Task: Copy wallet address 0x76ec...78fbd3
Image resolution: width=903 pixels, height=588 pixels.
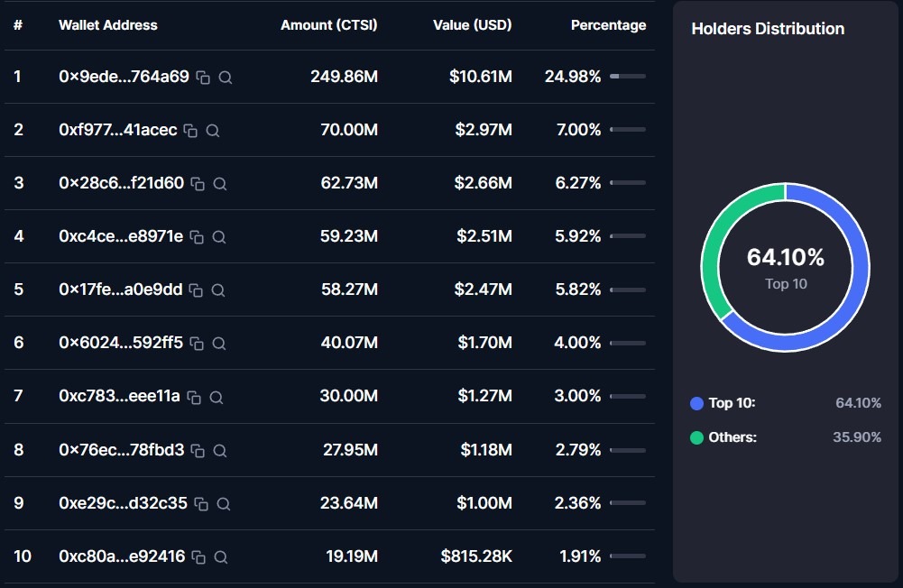Action: tap(198, 450)
